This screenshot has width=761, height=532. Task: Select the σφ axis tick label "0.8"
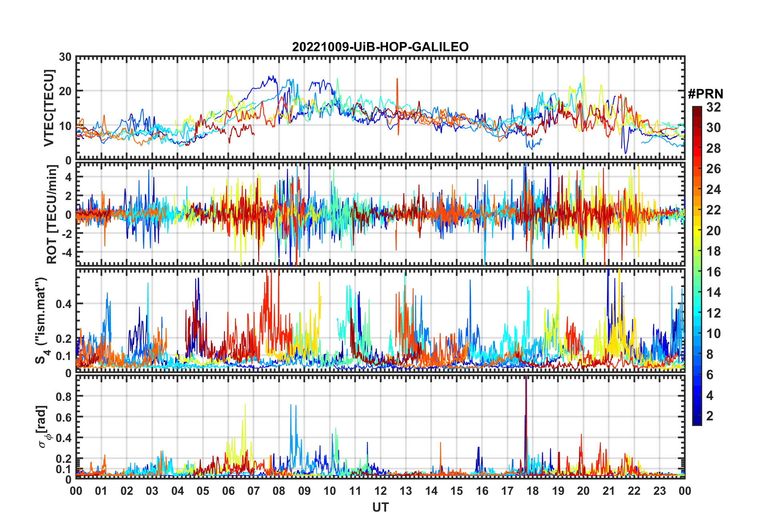[64, 396]
